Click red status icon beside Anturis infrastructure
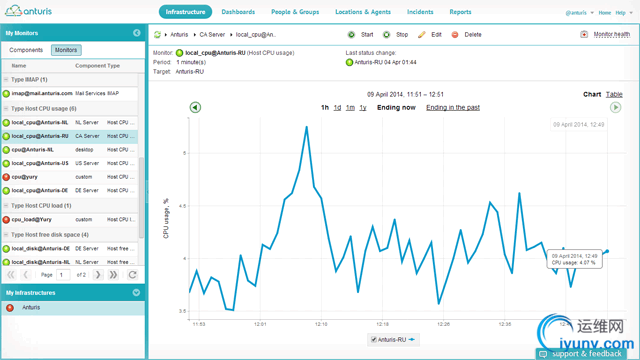The image size is (640, 360). coord(10,308)
